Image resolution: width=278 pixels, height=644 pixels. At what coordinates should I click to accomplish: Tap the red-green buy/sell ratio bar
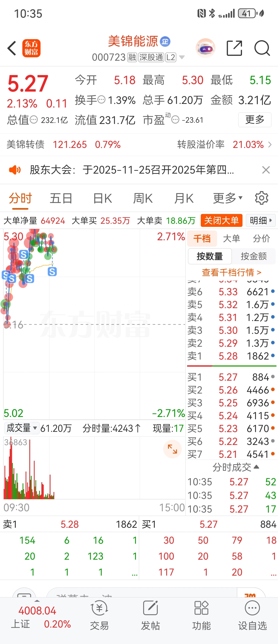pyautogui.click(x=232, y=366)
